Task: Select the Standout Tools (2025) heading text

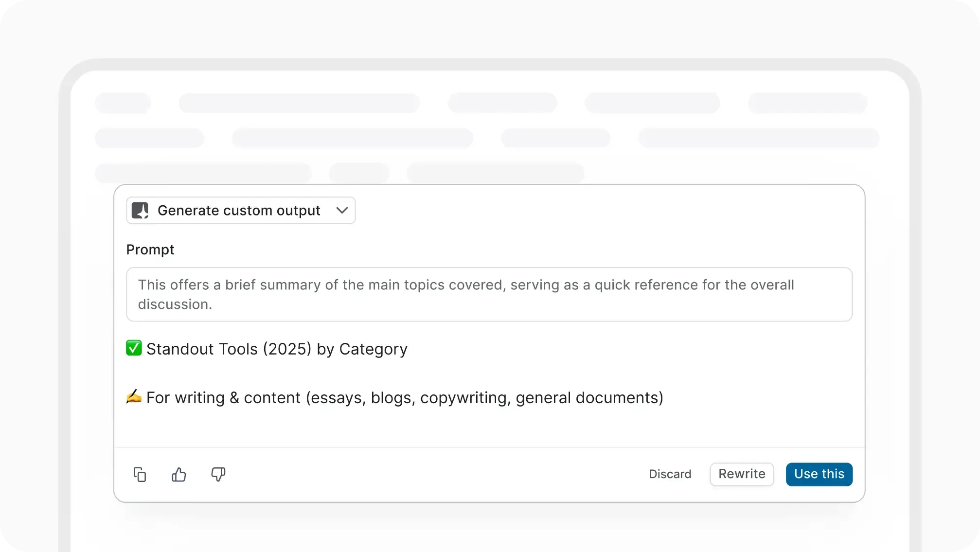Action: [277, 349]
